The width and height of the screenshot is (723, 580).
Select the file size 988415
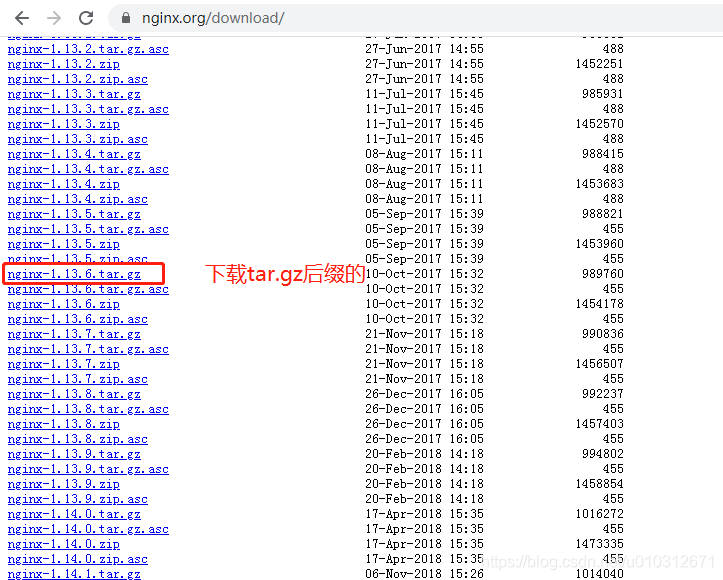[602, 154]
